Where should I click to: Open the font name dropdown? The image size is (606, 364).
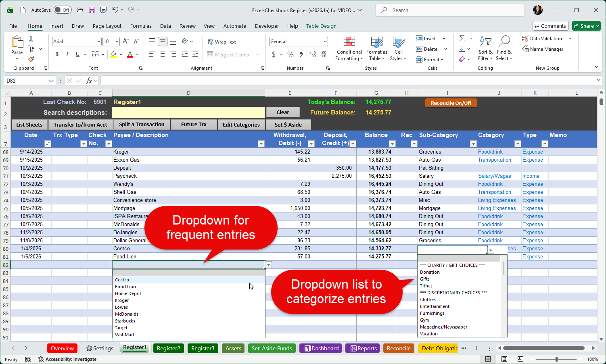coord(99,42)
